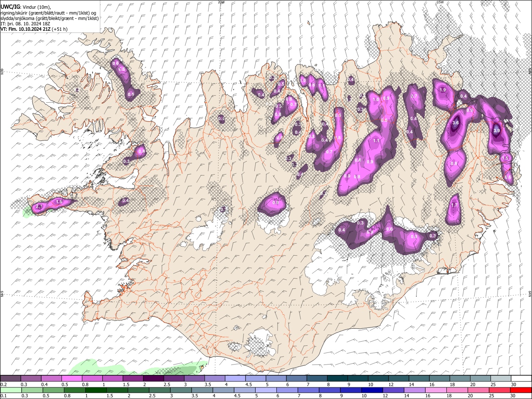Click the upper legend swatch between 12 and 14
The image size is (532, 399).
[399, 379]
